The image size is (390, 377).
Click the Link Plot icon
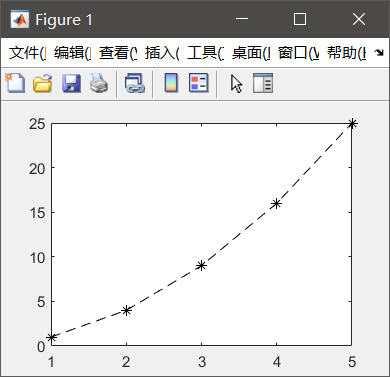[135, 83]
